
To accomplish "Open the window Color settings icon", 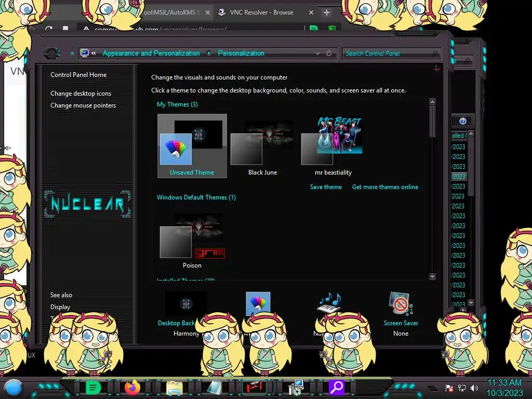I will coord(258,303).
